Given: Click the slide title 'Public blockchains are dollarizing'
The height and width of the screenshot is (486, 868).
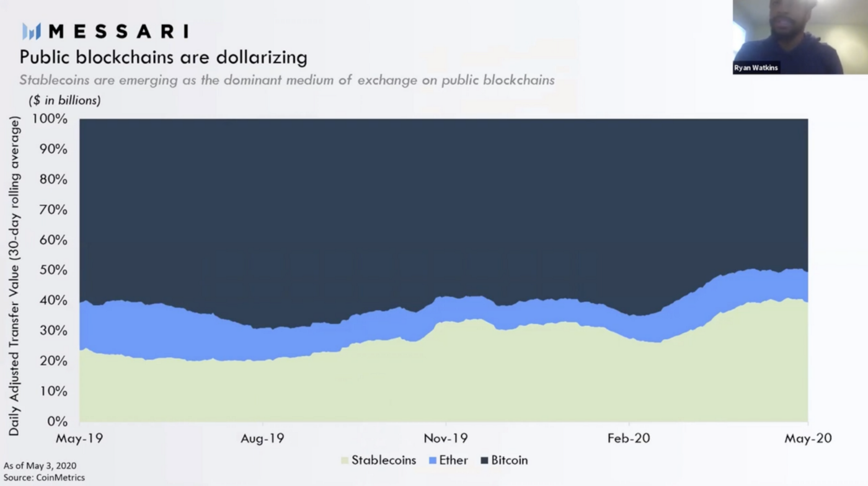Looking at the screenshot, I should pos(163,58).
